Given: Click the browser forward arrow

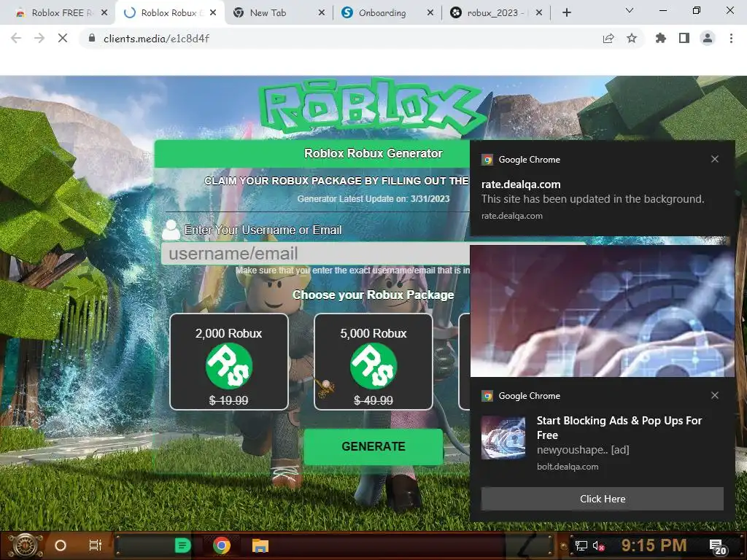Looking at the screenshot, I should click(39, 38).
